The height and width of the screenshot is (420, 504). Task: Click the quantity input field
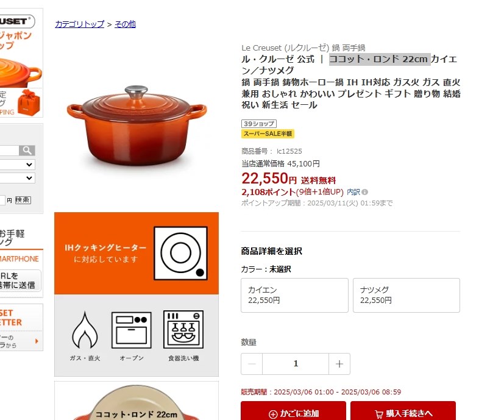[x=296, y=364]
